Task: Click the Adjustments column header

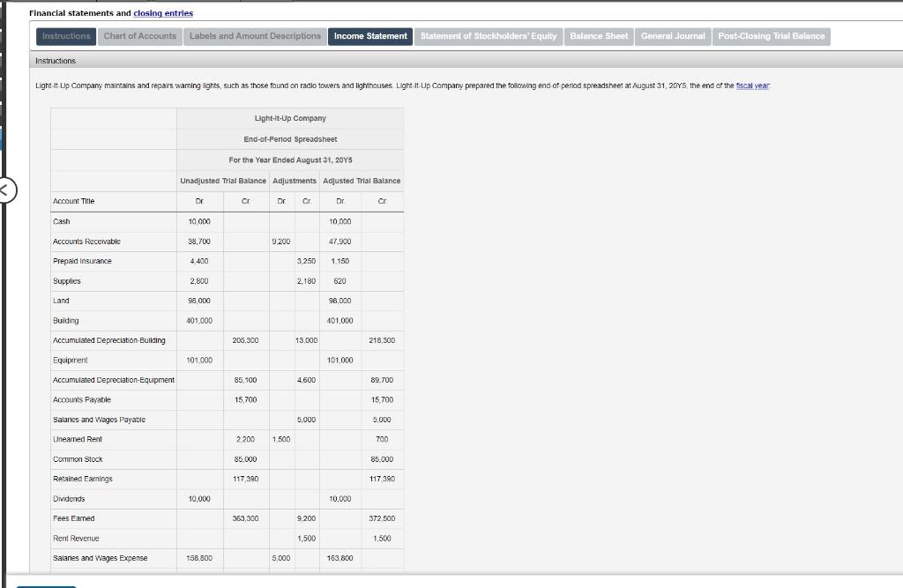Action: pos(295,182)
